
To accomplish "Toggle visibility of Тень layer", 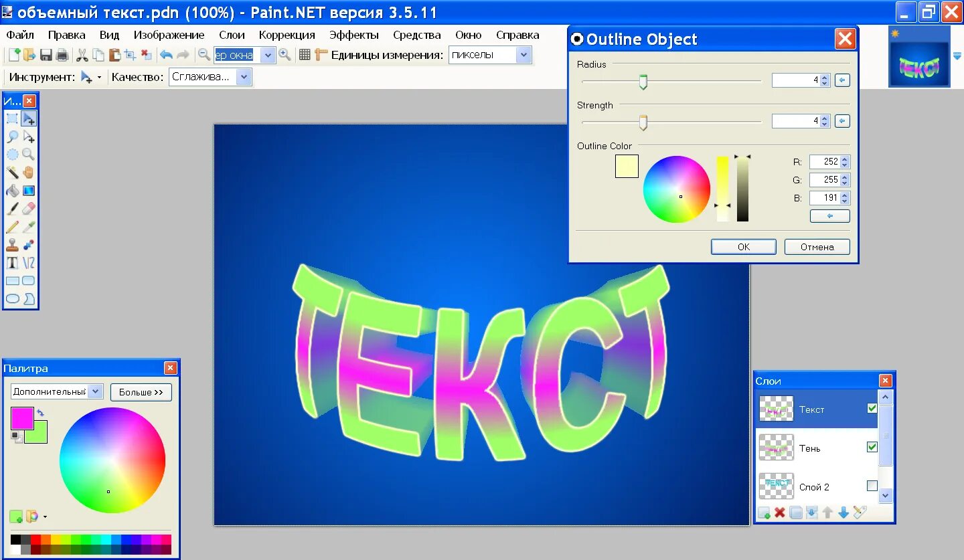I will point(872,446).
